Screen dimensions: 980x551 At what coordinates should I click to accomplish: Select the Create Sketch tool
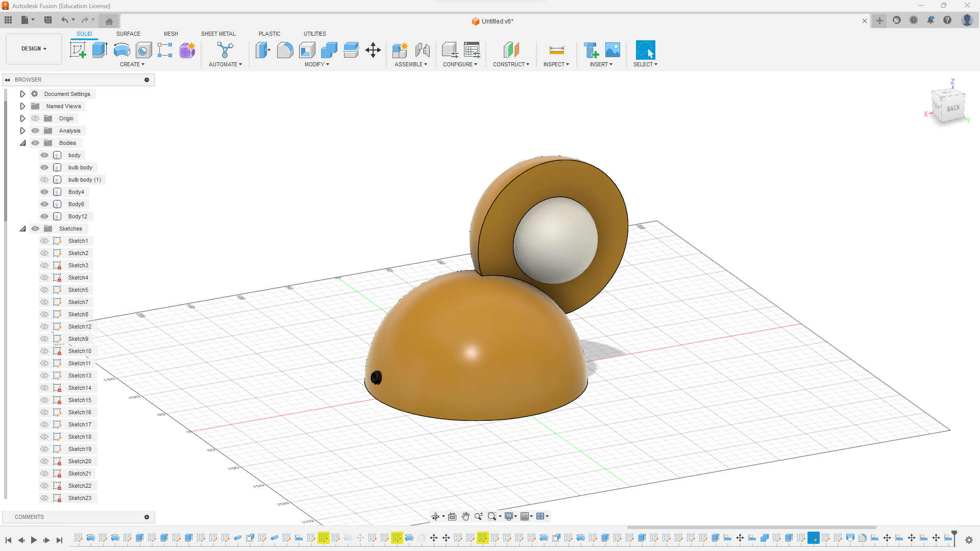78,50
